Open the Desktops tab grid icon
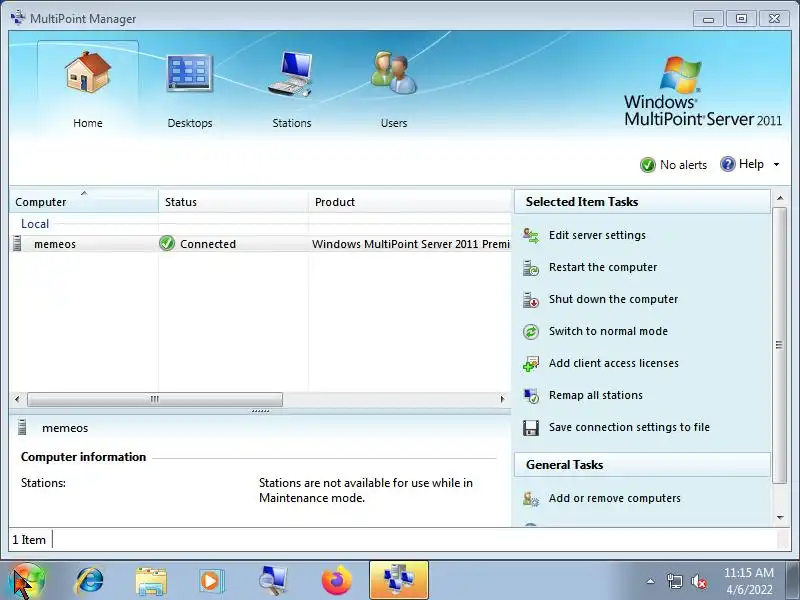 189,72
